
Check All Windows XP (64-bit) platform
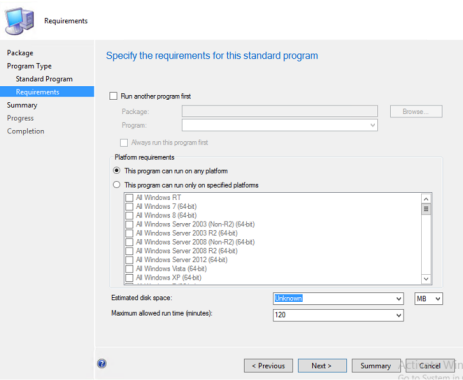129,278
